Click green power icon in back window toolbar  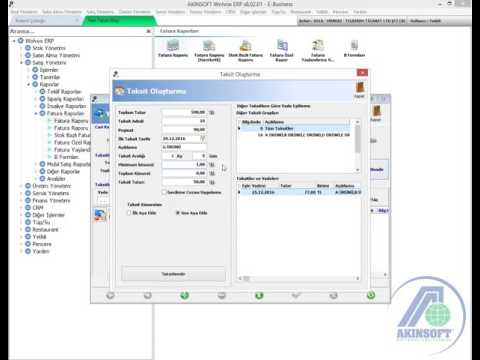click(371, 295)
